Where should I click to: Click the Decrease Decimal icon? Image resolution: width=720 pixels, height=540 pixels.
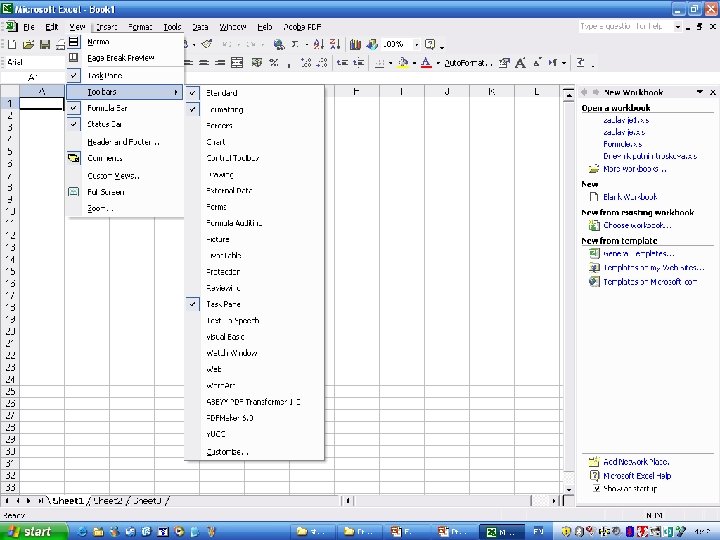point(322,63)
